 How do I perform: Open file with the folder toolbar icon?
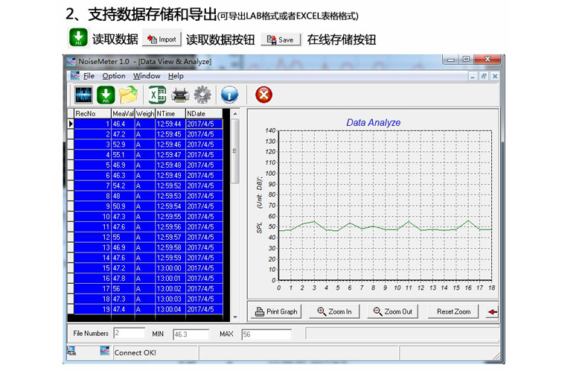tap(128, 95)
